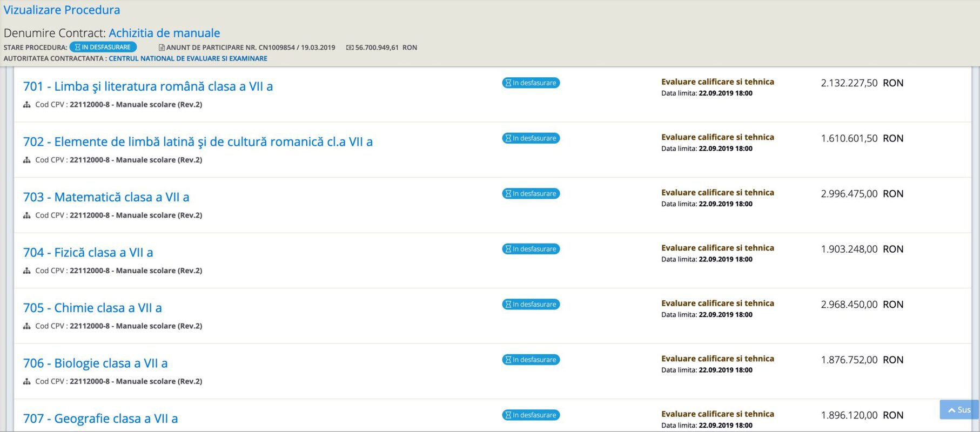Click the value 1.610.601,50 RON
The height and width of the screenshot is (432, 980).
(862, 138)
